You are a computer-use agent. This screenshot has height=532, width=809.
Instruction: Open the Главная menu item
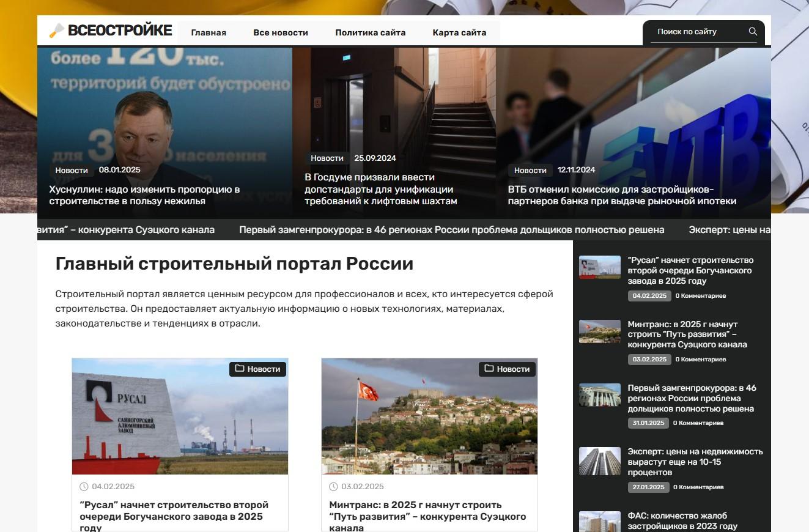tap(209, 33)
